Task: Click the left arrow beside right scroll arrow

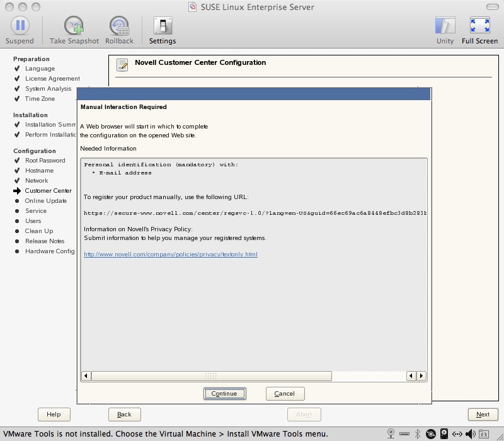Action: [x=411, y=375]
